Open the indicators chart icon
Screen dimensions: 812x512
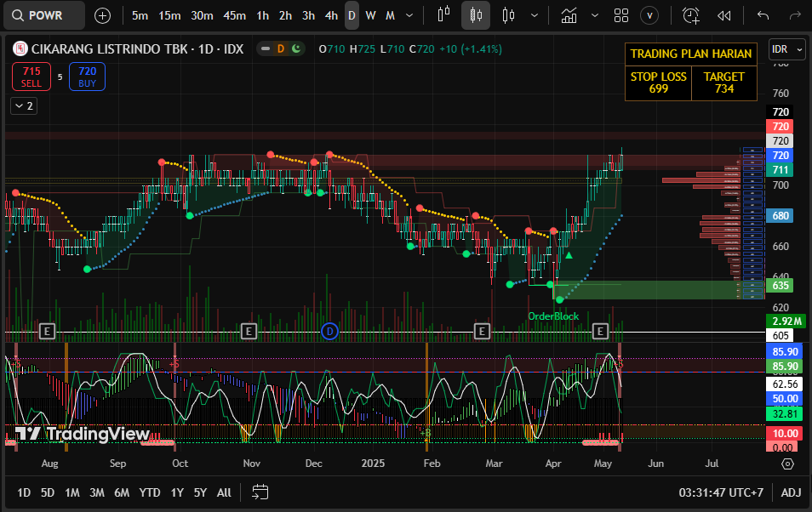[569, 15]
